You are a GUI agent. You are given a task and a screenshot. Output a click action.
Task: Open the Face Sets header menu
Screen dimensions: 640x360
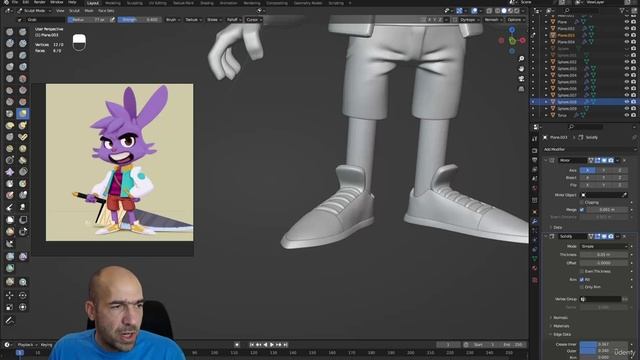point(106,11)
